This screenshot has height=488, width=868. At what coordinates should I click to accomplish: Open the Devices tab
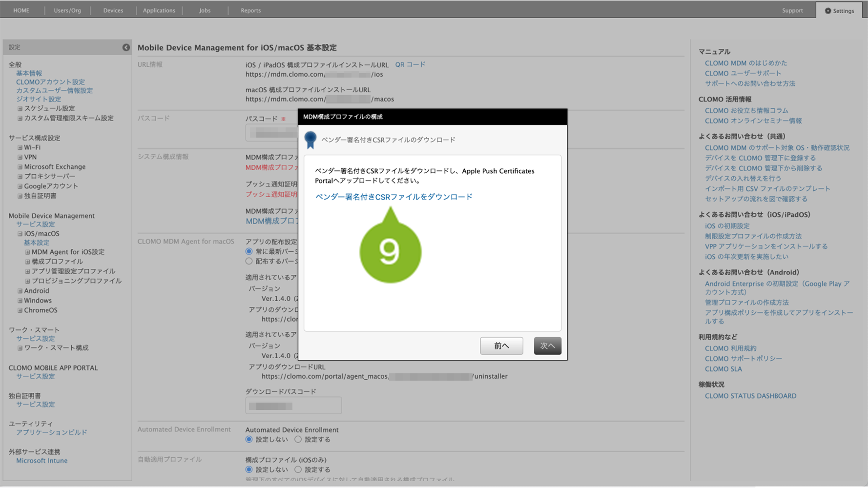pos(113,10)
